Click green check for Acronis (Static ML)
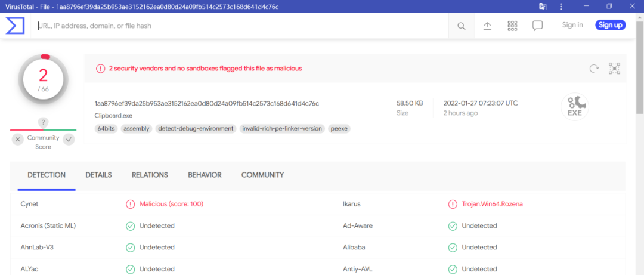Image resolution: width=644 pixels, height=275 pixels. pos(131,225)
